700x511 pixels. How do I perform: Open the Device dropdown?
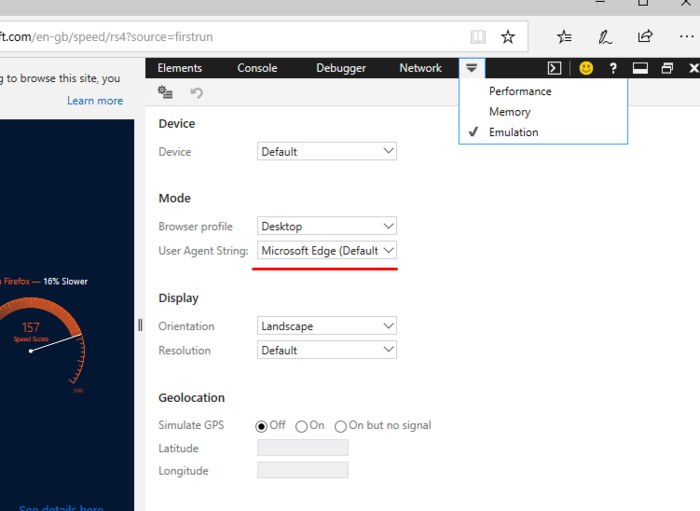pyautogui.click(x=327, y=152)
